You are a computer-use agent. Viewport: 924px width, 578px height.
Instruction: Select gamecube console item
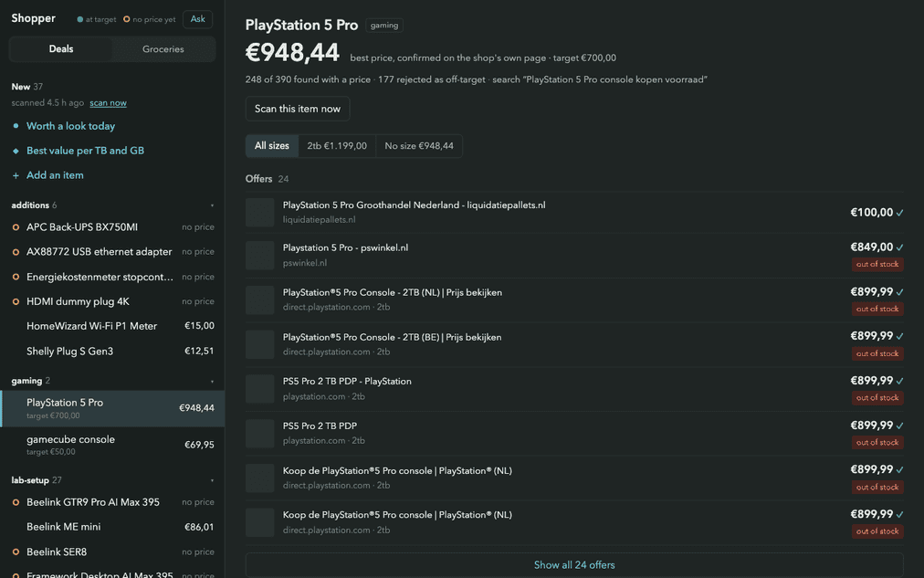tap(112, 445)
